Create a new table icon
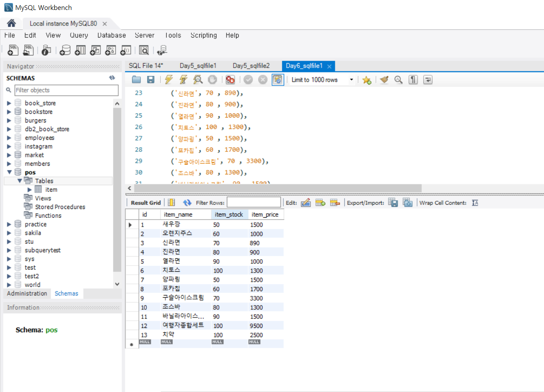 pyautogui.click(x=80, y=50)
